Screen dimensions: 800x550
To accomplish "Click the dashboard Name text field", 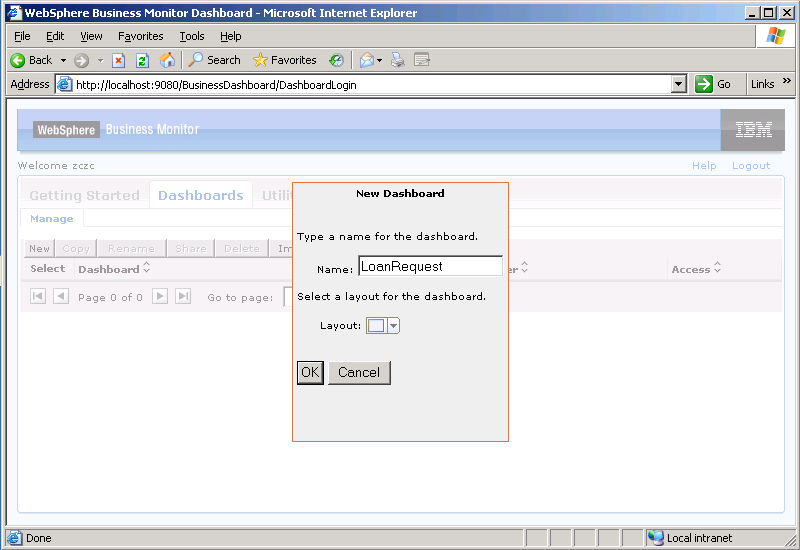I will pos(430,266).
